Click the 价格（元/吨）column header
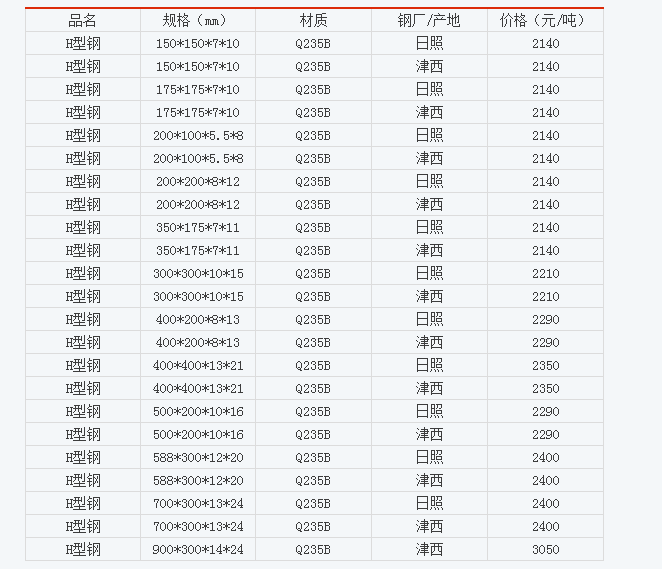The image size is (662, 569). coord(545,20)
